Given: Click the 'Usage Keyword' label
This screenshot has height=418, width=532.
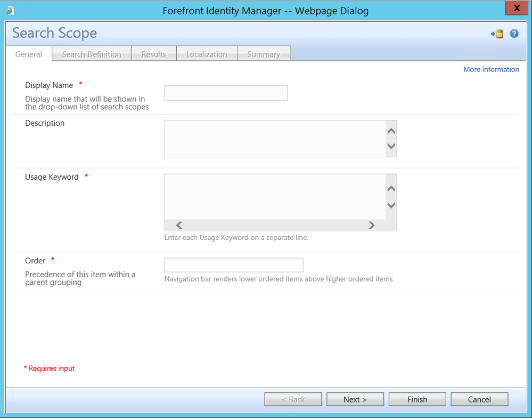Looking at the screenshot, I should [52, 177].
